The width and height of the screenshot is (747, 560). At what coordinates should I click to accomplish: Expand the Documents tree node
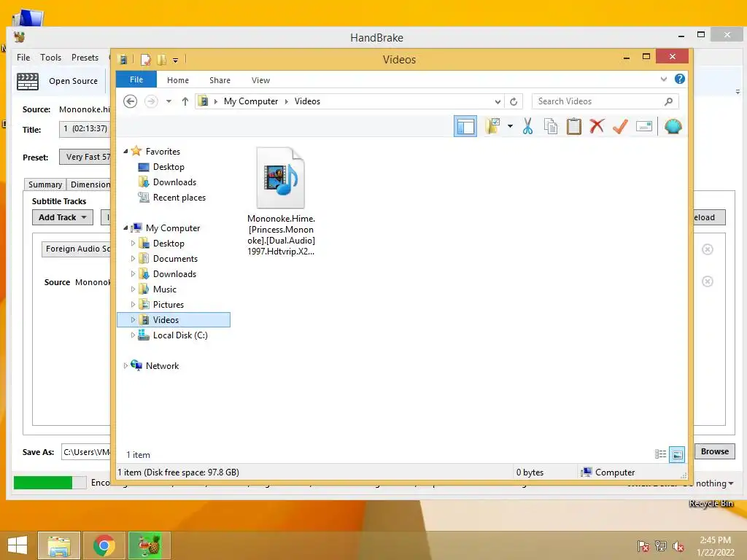pyautogui.click(x=133, y=259)
